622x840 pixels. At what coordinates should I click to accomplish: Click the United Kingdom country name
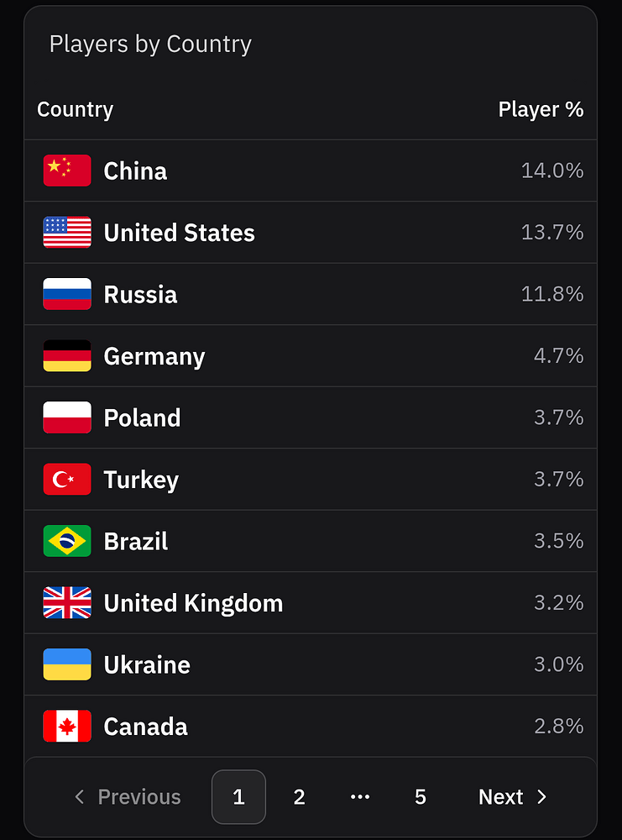(x=193, y=603)
